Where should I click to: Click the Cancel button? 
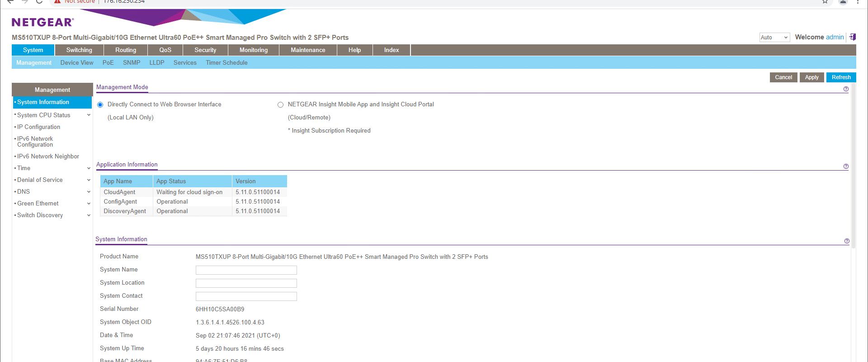tap(783, 77)
